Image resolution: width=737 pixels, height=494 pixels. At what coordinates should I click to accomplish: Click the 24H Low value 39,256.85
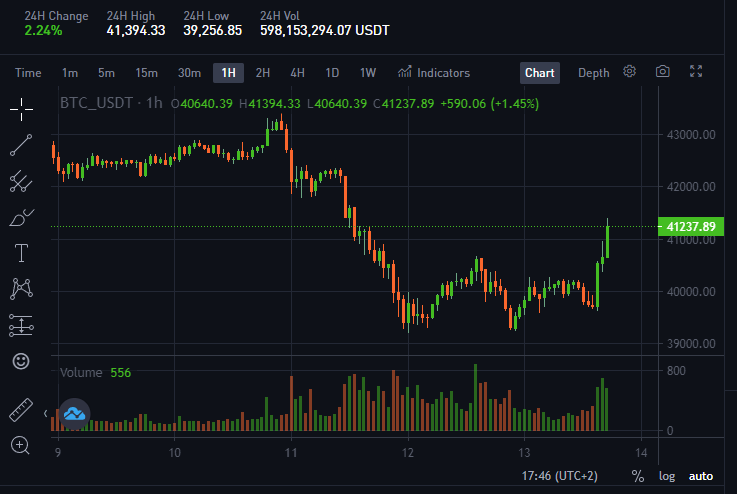[212, 31]
